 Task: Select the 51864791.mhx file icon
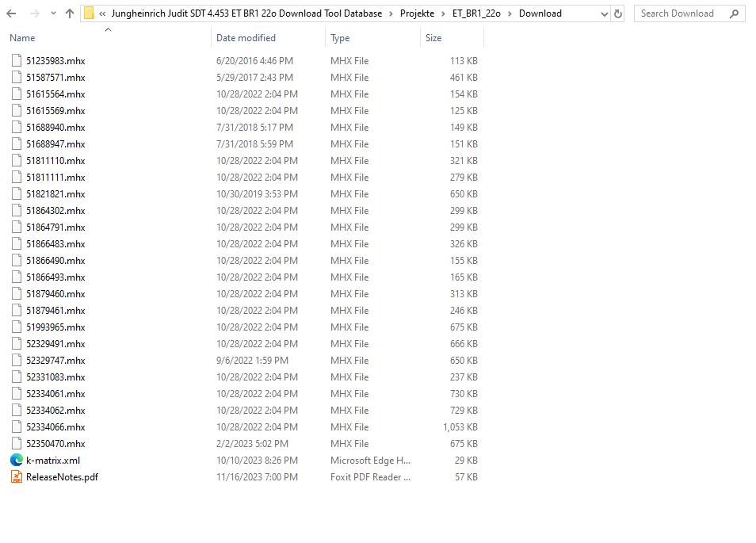pyautogui.click(x=17, y=228)
